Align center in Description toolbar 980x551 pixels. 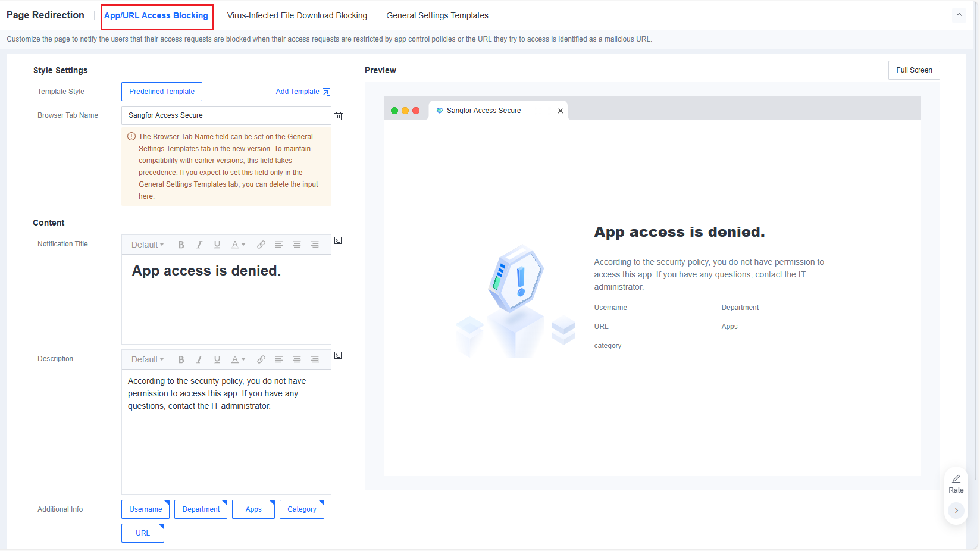[x=297, y=359]
